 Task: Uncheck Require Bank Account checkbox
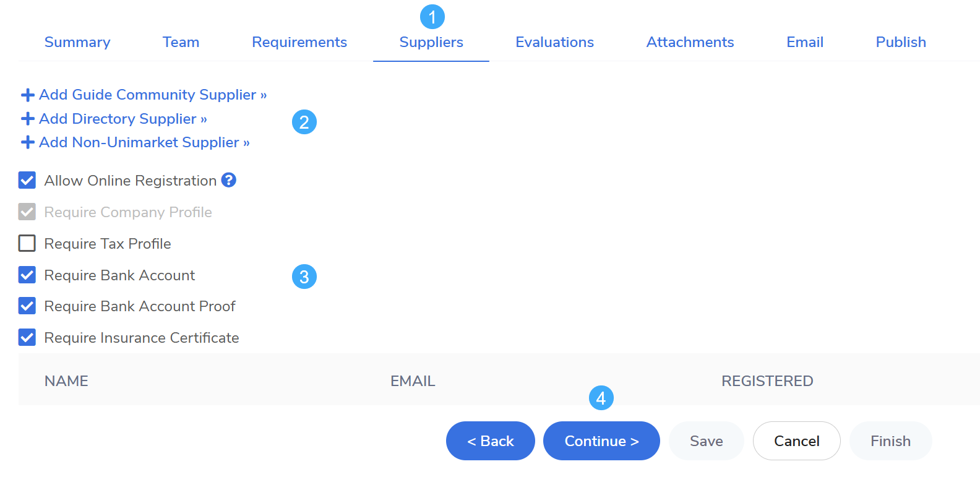pyautogui.click(x=27, y=275)
